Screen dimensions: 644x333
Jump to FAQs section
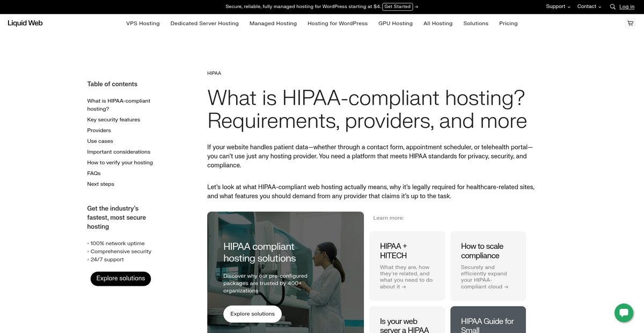(x=94, y=173)
